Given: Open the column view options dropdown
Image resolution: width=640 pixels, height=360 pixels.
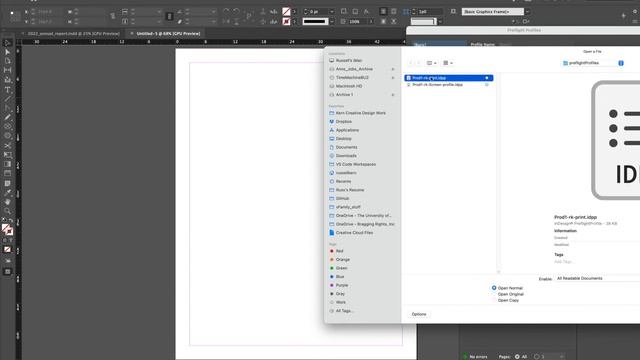Looking at the screenshot, I should click(x=431, y=63).
